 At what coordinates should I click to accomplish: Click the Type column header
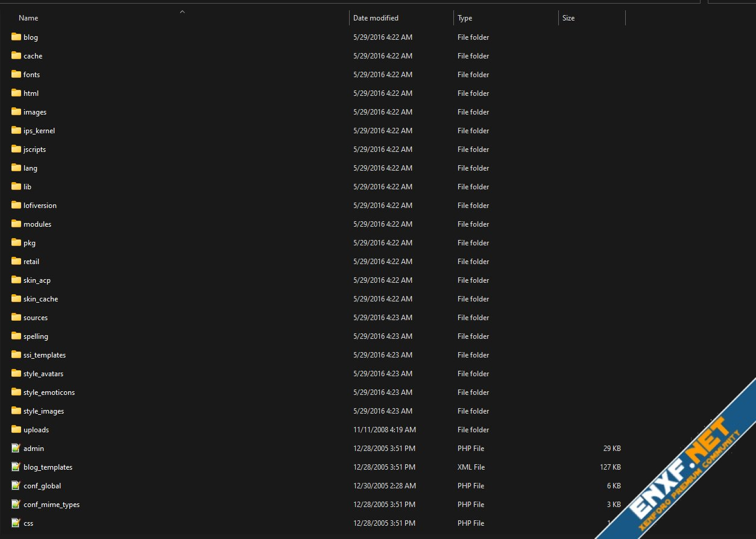pos(465,18)
